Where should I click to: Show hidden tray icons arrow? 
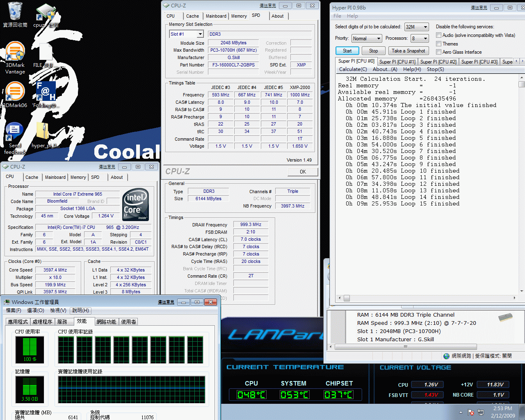(461, 412)
